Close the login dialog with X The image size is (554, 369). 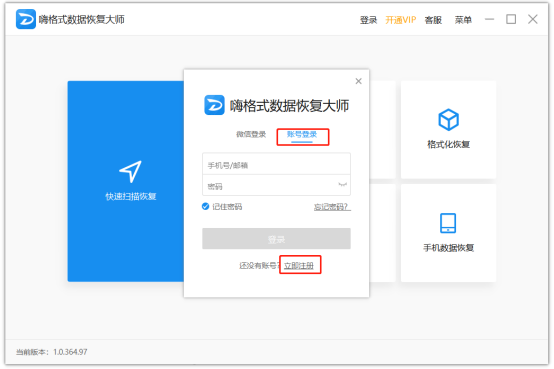click(x=358, y=81)
